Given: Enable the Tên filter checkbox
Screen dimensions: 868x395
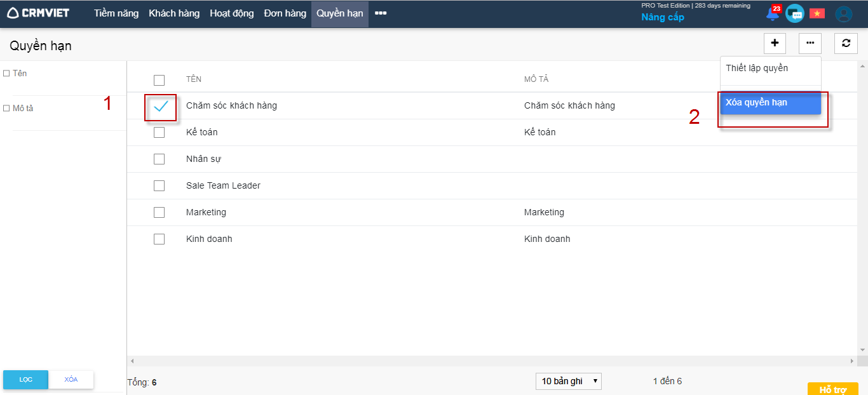Looking at the screenshot, I should pos(6,74).
